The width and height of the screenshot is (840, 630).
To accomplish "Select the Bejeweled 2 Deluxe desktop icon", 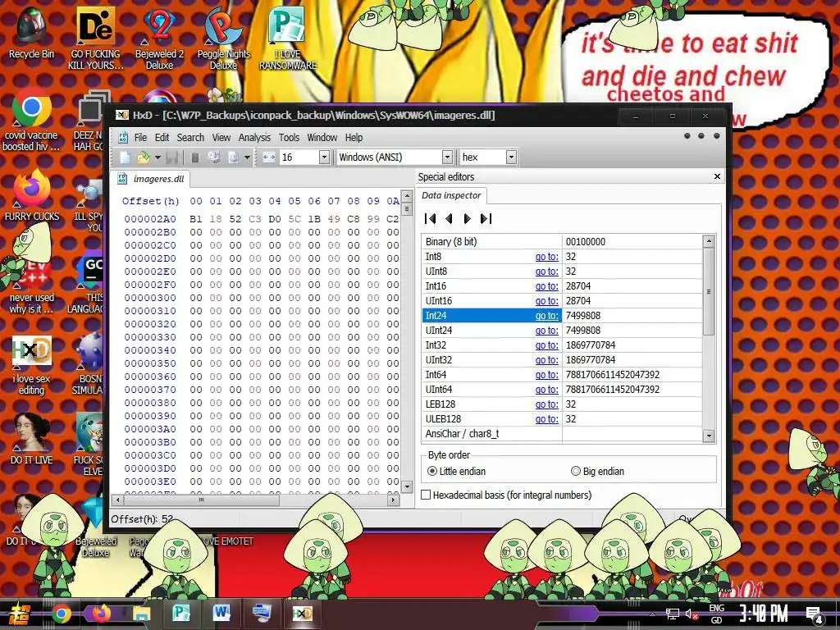I will pyautogui.click(x=159, y=39).
